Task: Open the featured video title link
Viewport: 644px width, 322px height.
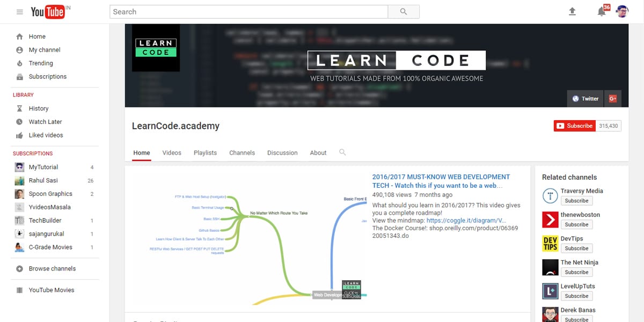Action: pos(441,181)
